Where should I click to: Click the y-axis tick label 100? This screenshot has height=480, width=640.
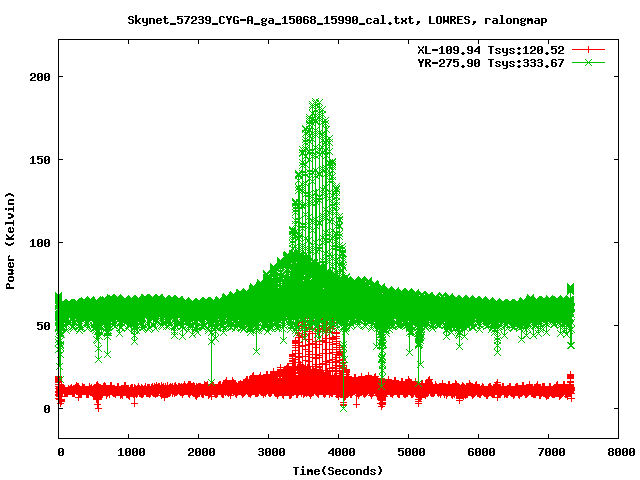pos(40,243)
